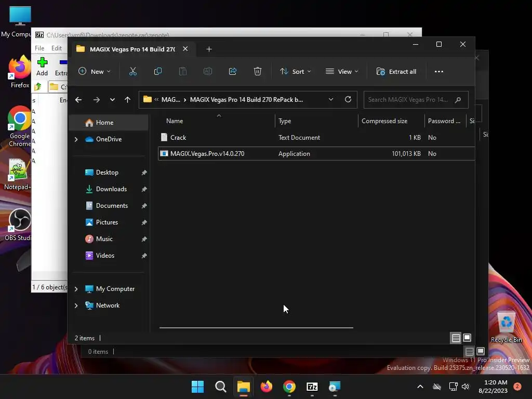Expand the Network tree node
The image size is (532, 399).
tap(76, 305)
